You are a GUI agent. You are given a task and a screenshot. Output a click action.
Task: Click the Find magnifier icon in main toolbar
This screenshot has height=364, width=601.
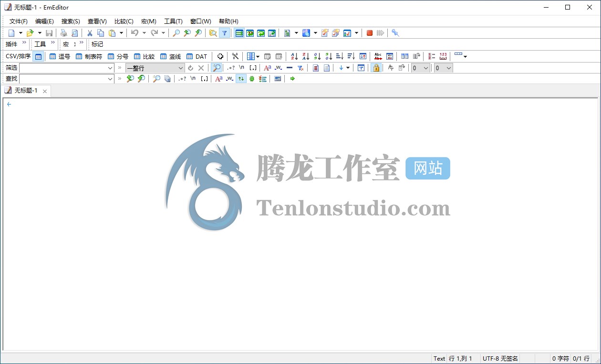pyautogui.click(x=176, y=33)
